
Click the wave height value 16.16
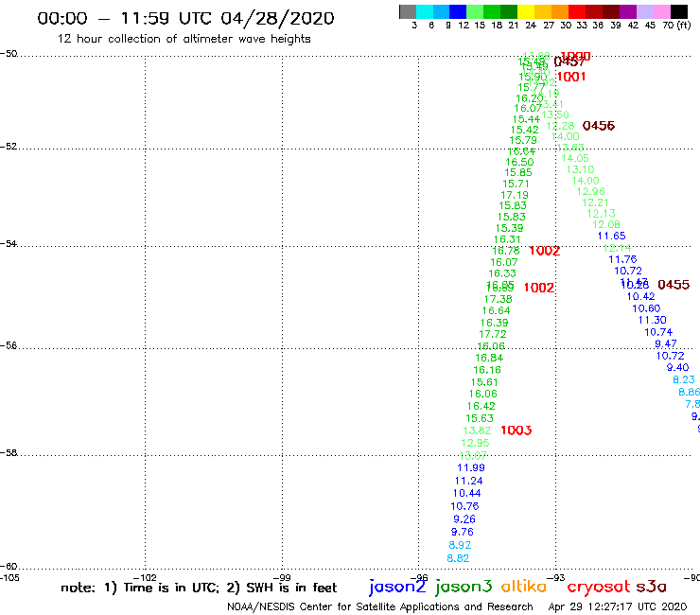click(487, 370)
